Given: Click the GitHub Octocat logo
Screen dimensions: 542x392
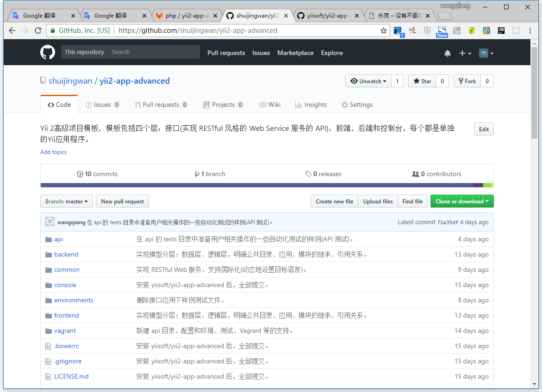Looking at the screenshot, I should tap(48, 52).
